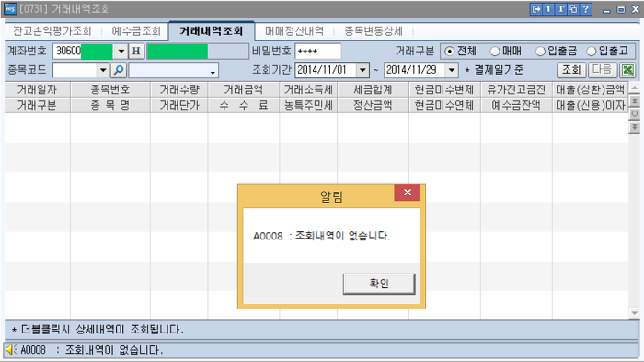The width and height of the screenshot is (644, 362).
Task: Click the 대출(신용)이자 column header
Action: [591, 105]
